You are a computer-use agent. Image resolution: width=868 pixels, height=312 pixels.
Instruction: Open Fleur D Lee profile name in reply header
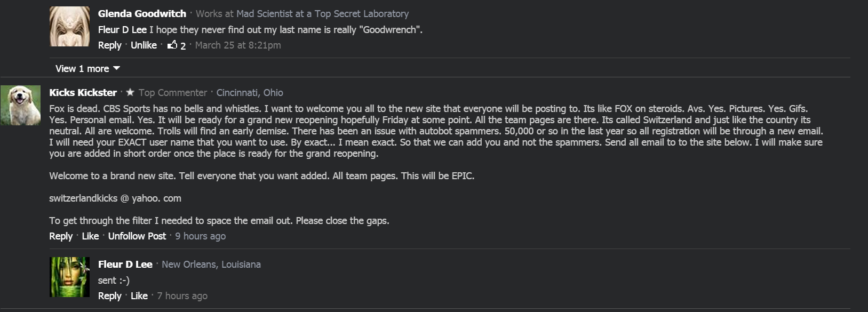(x=125, y=265)
